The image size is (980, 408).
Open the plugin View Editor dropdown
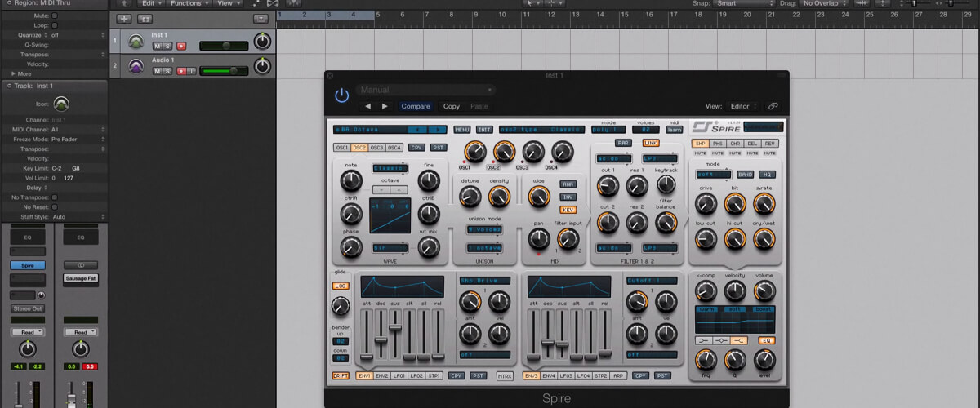click(x=742, y=106)
